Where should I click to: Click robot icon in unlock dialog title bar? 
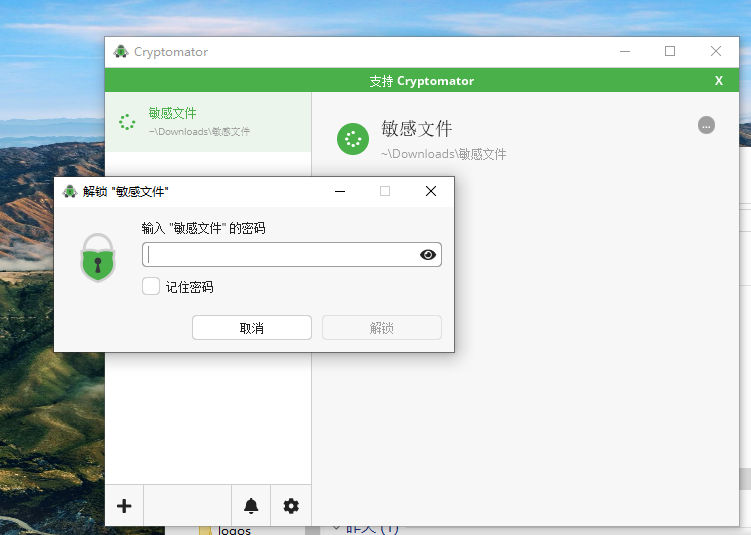tap(70, 192)
